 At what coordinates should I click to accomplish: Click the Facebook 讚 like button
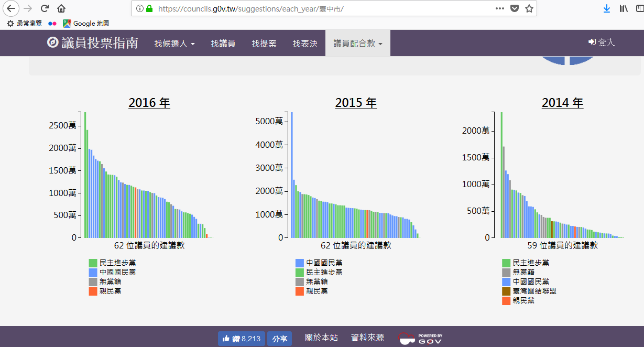242,339
